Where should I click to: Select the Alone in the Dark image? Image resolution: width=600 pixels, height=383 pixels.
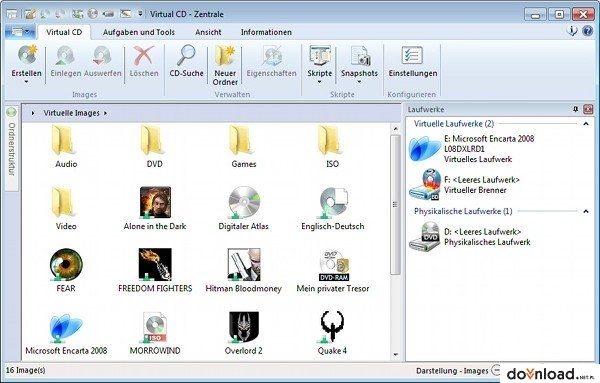155,202
